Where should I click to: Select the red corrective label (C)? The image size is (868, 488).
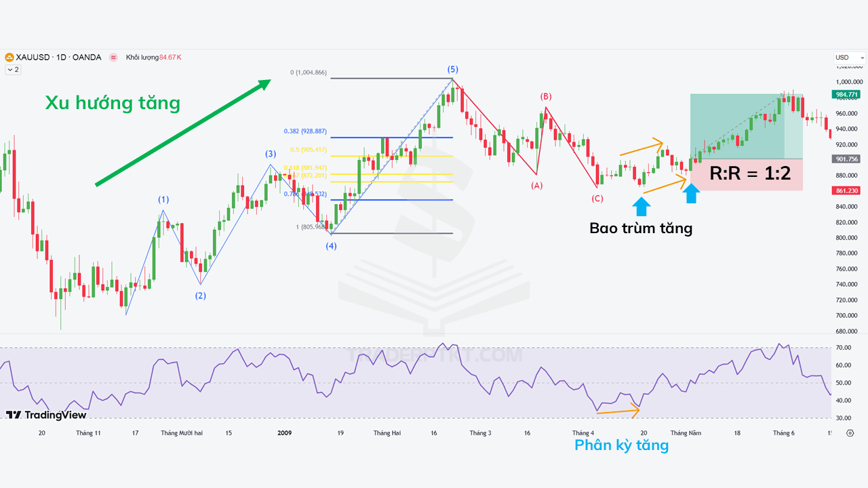pos(597,199)
